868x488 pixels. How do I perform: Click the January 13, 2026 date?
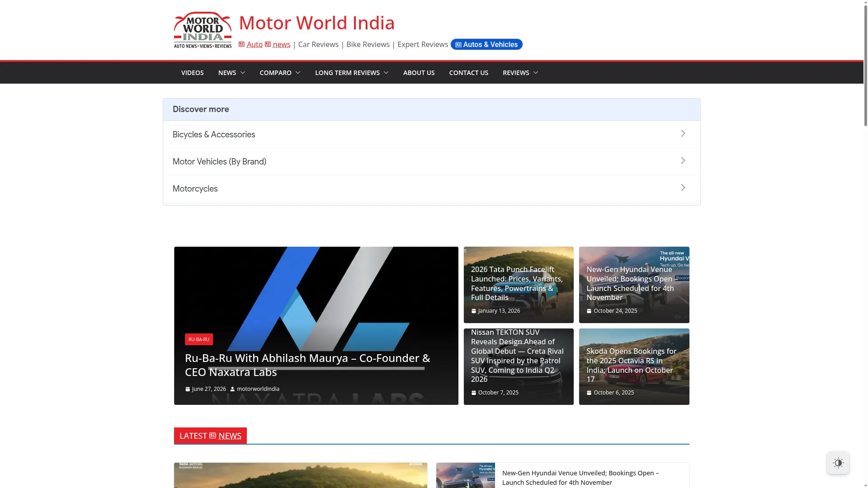click(x=499, y=311)
